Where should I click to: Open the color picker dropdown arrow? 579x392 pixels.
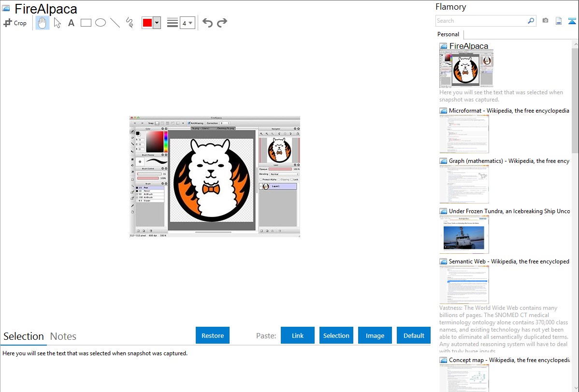tap(157, 23)
